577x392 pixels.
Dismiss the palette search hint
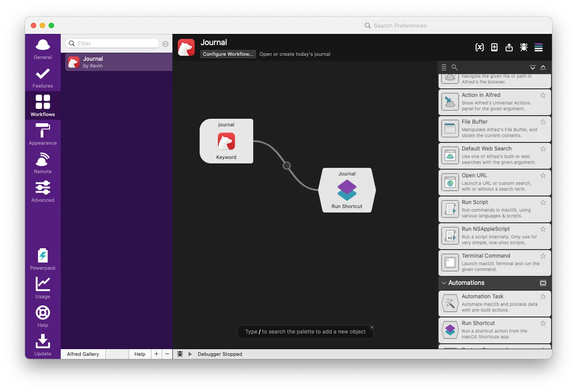coord(372,327)
